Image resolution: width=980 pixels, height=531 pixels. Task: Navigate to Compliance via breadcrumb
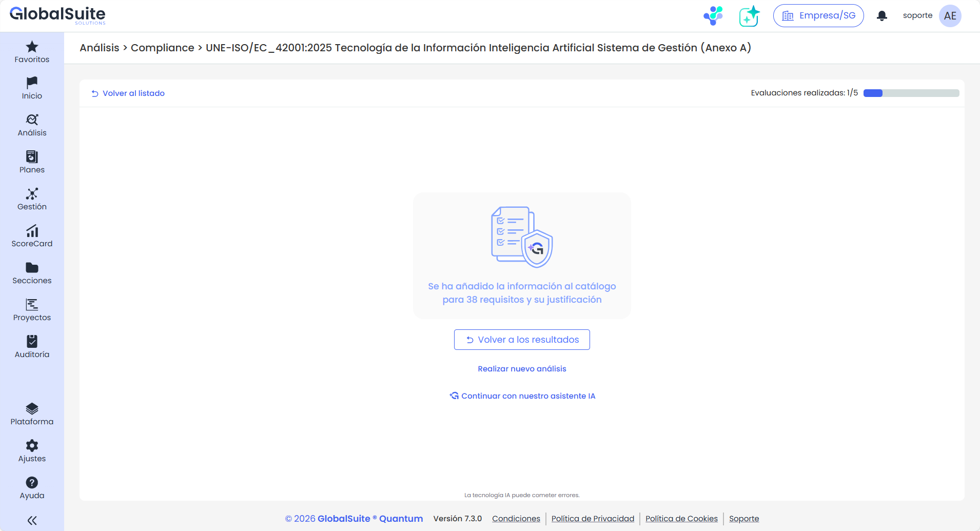click(x=162, y=47)
